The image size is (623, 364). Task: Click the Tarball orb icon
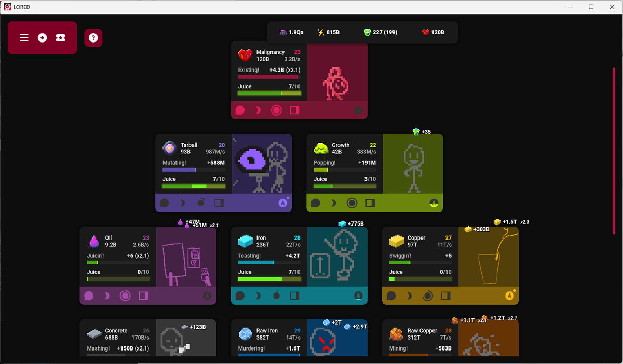coord(169,148)
